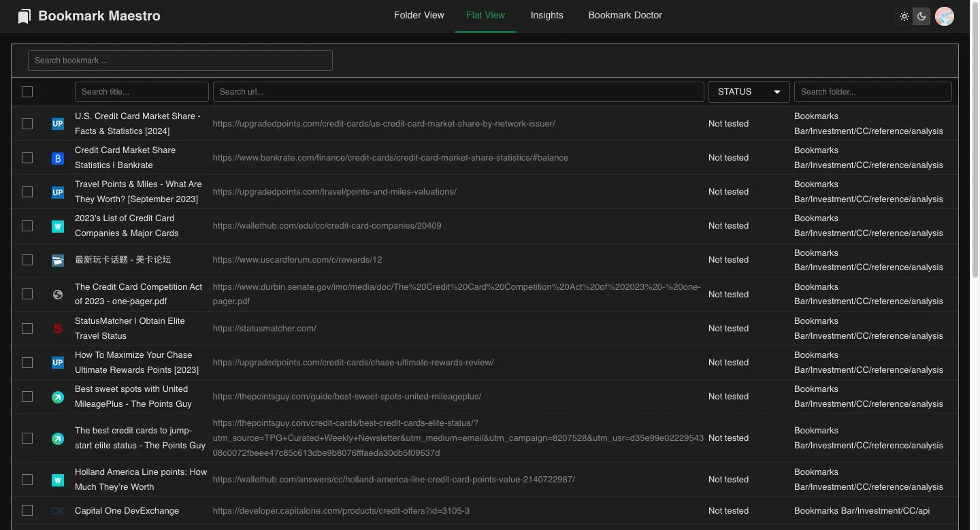Select the Flat View tab
This screenshot has width=980, height=530.
tap(486, 15)
